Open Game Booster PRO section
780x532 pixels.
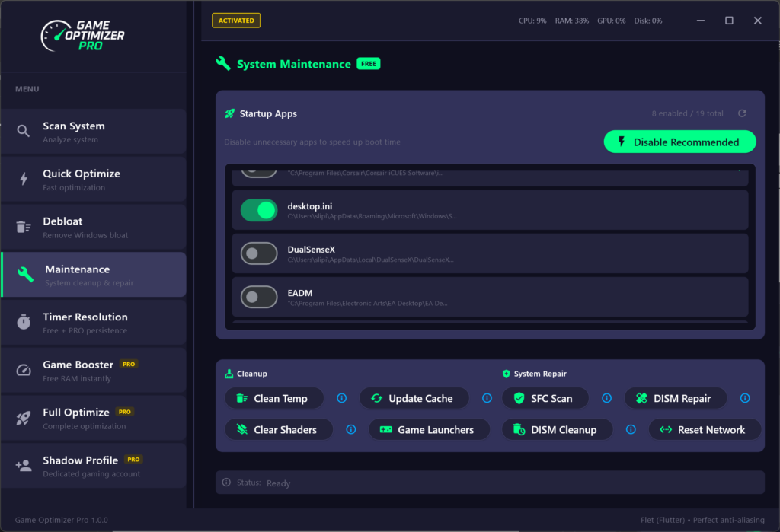tap(93, 371)
